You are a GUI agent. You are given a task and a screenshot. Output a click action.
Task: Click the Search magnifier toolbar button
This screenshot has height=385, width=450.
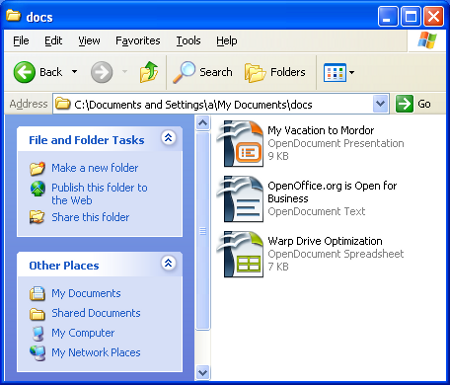(x=203, y=72)
